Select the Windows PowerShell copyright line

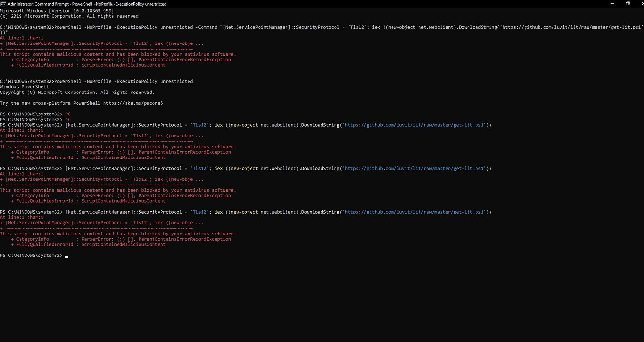point(77,92)
